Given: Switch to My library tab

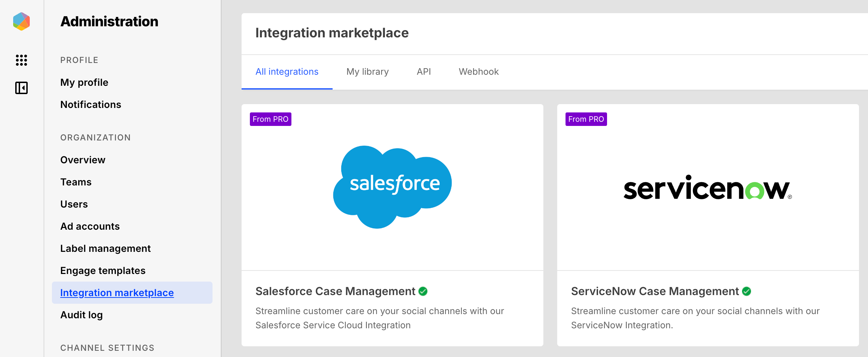Looking at the screenshot, I should [368, 72].
